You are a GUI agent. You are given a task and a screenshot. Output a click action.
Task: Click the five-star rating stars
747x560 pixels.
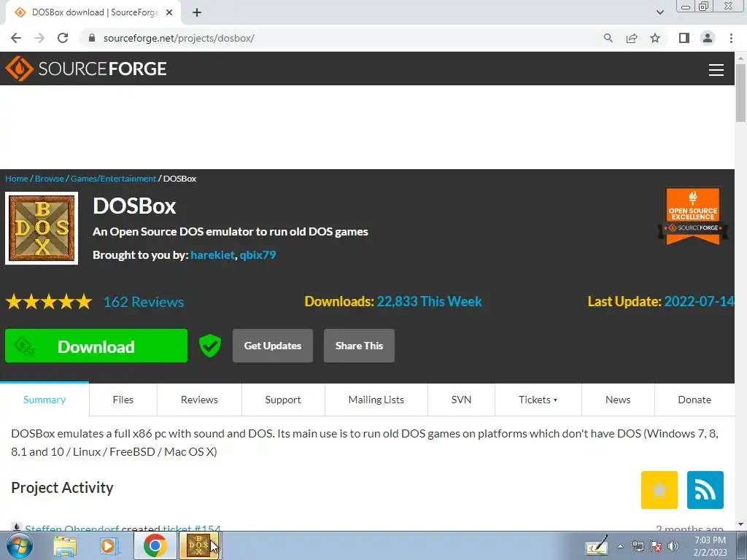[49, 301]
